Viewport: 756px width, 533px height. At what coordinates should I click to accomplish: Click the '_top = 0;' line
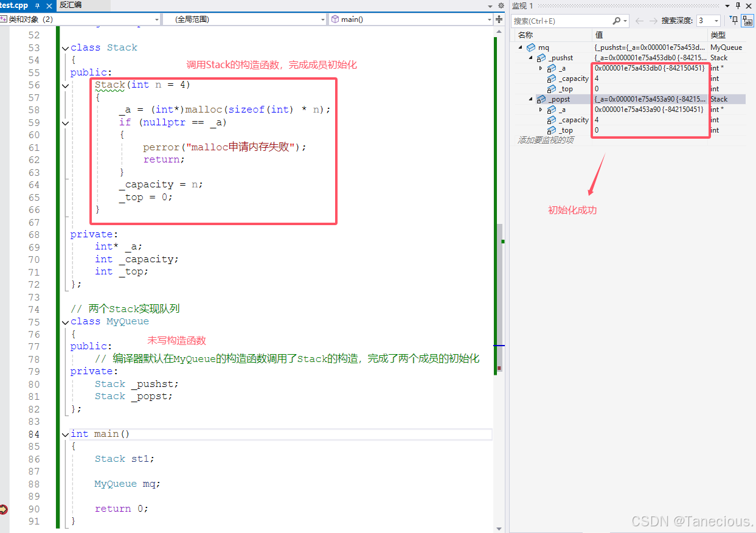click(x=145, y=198)
